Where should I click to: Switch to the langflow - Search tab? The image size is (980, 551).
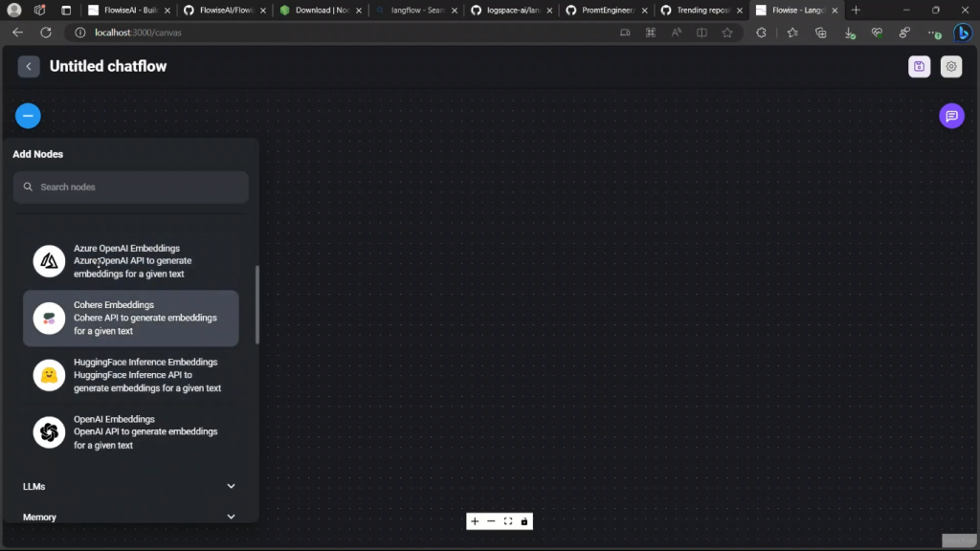click(416, 10)
